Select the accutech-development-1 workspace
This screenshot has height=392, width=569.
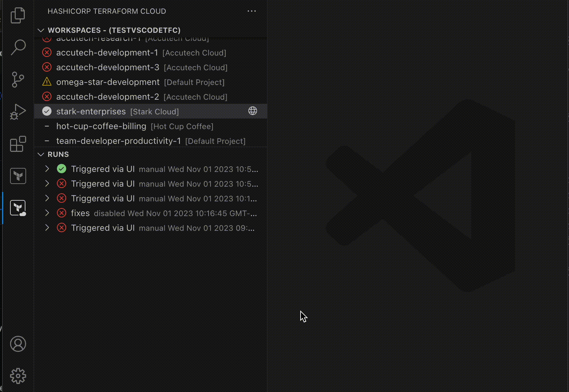tap(151, 53)
